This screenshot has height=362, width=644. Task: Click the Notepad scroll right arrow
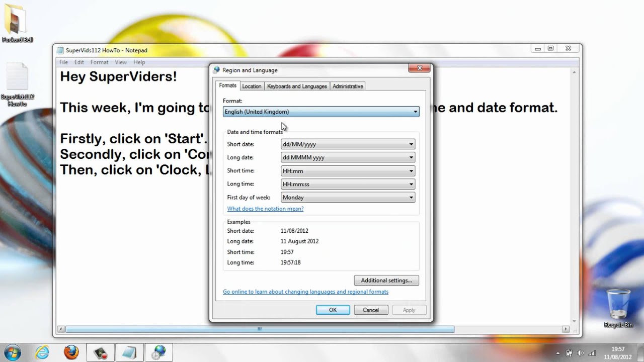(566, 329)
